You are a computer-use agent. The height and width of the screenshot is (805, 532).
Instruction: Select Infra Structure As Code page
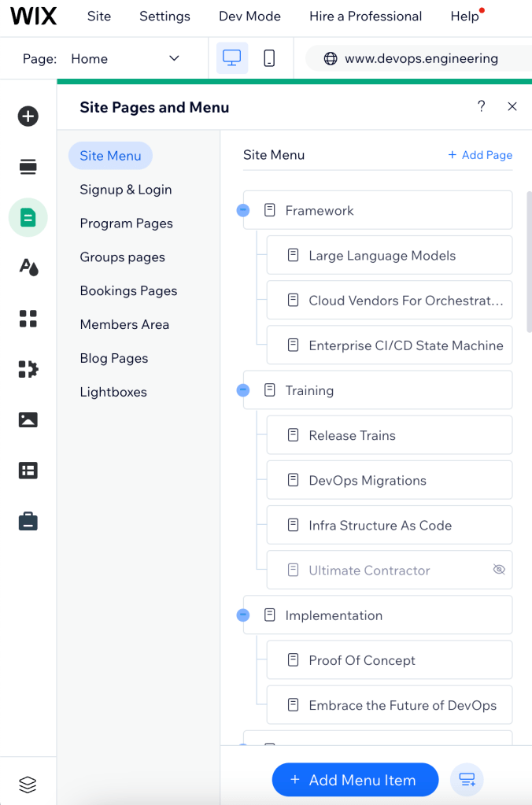[x=390, y=525]
